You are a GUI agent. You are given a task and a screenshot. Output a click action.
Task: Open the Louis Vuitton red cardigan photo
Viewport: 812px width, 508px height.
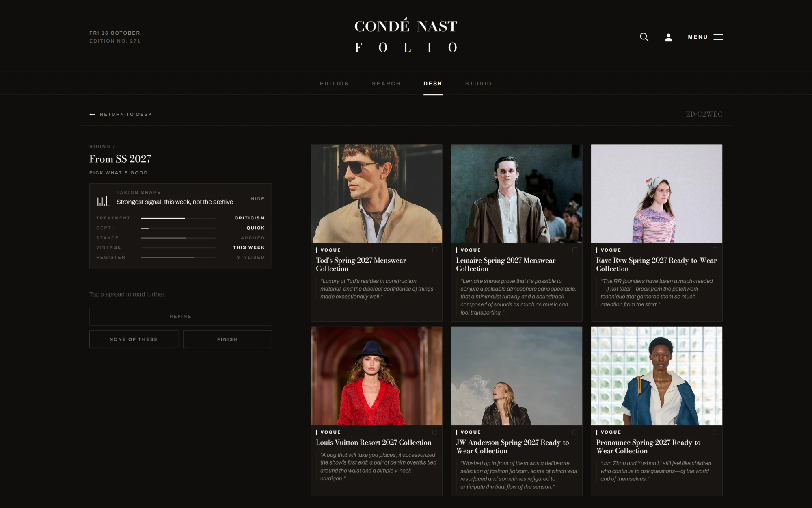[x=376, y=376]
